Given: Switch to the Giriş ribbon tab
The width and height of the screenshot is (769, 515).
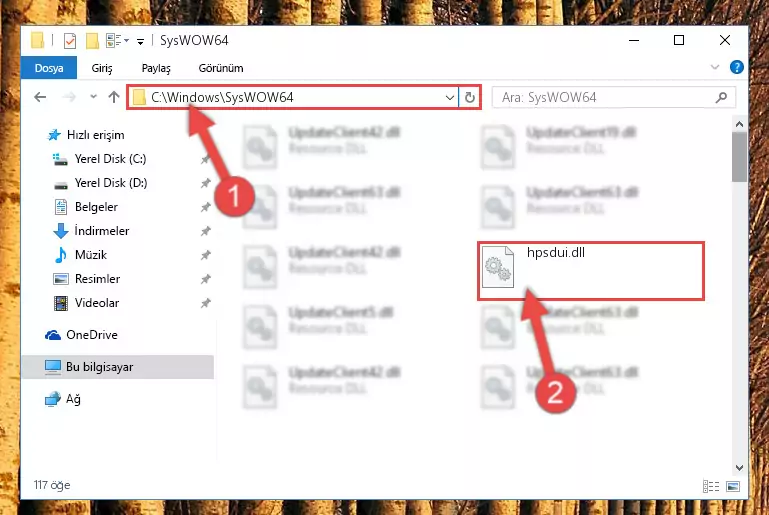Looking at the screenshot, I should [x=102, y=68].
